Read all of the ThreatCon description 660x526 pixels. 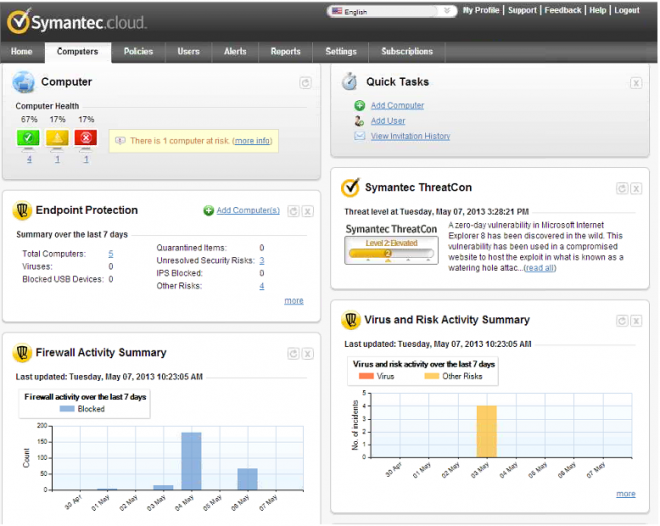pos(540,268)
